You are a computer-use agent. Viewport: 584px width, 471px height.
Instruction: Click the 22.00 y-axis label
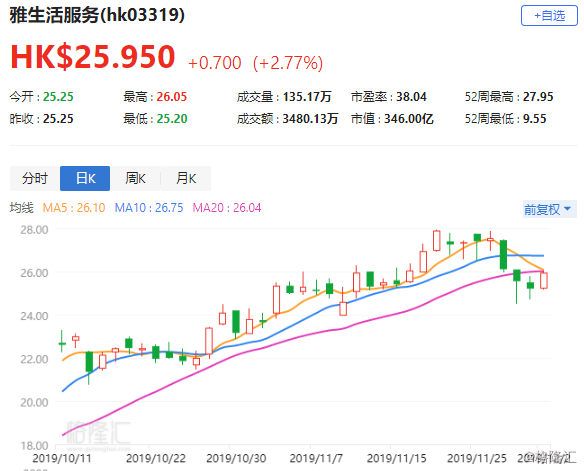point(34,359)
